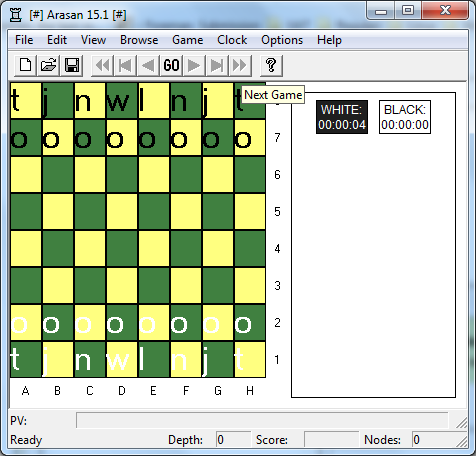Select the black pawn on A7

(x=26, y=138)
